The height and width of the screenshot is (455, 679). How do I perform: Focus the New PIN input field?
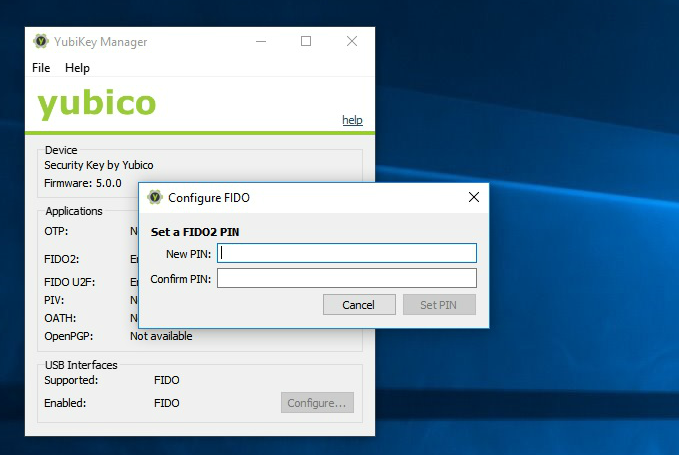click(347, 253)
